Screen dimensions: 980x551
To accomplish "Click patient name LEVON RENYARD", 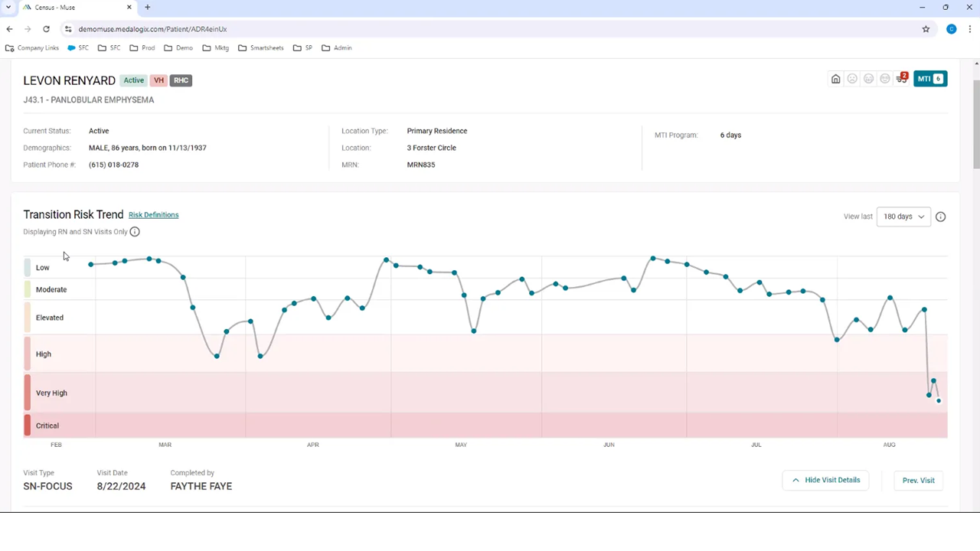I will click(70, 80).
